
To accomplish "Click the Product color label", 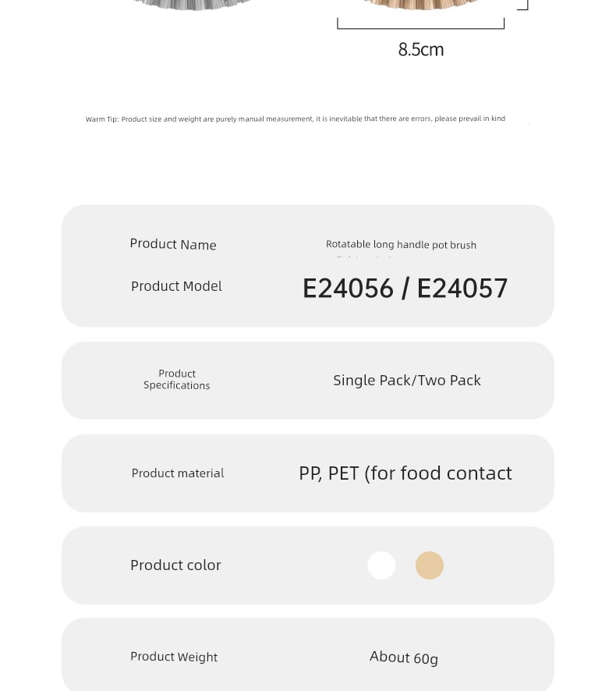I will pos(175,565).
